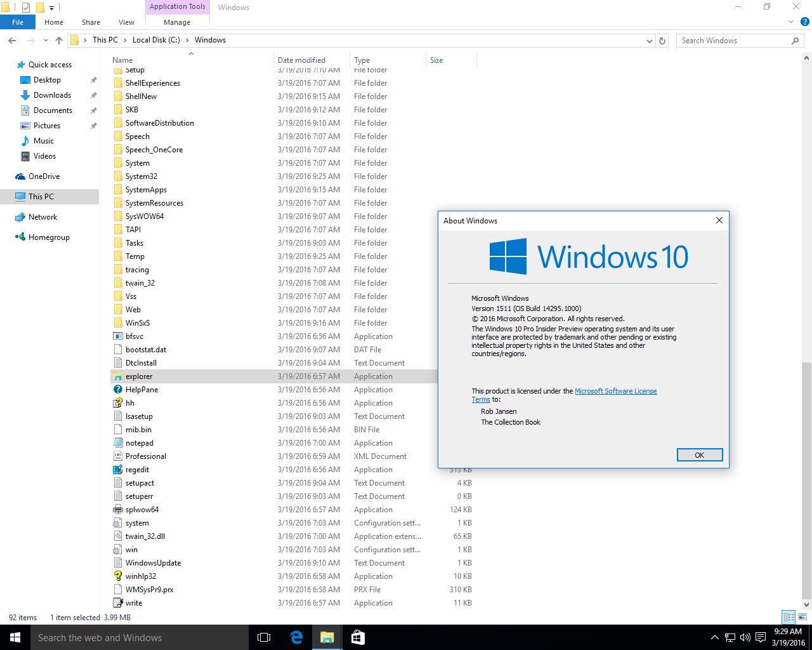Switch to large icons view layout

pyautogui.click(x=801, y=617)
